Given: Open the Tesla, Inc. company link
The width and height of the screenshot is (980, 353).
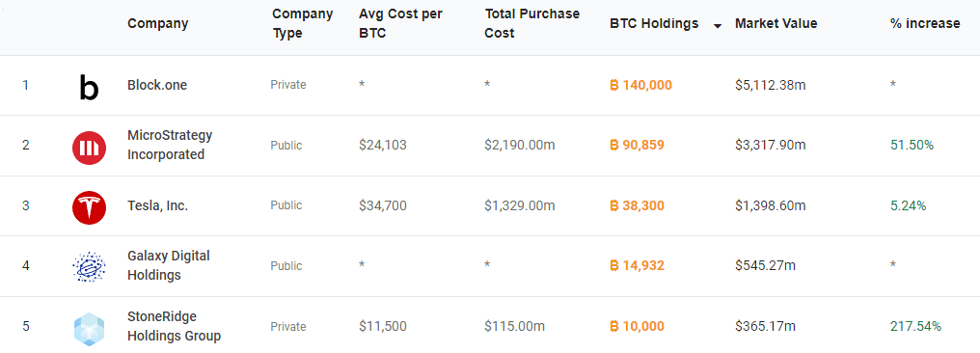Looking at the screenshot, I should tap(157, 205).
